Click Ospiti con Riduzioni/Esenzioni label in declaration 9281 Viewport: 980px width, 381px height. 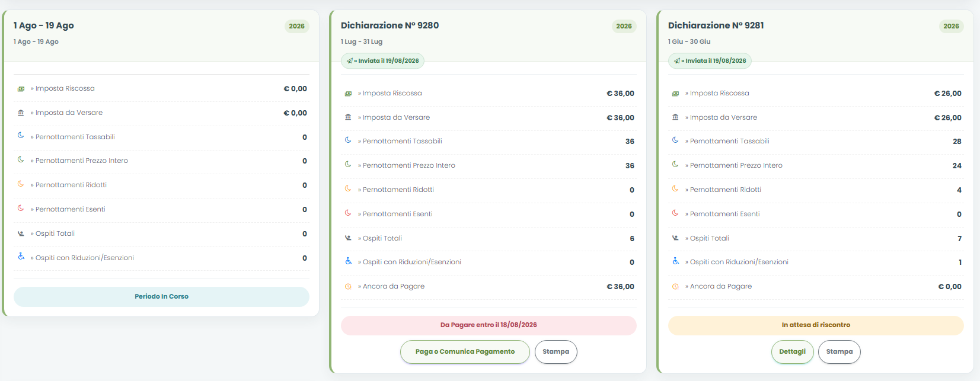pyautogui.click(x=737, y=262)
